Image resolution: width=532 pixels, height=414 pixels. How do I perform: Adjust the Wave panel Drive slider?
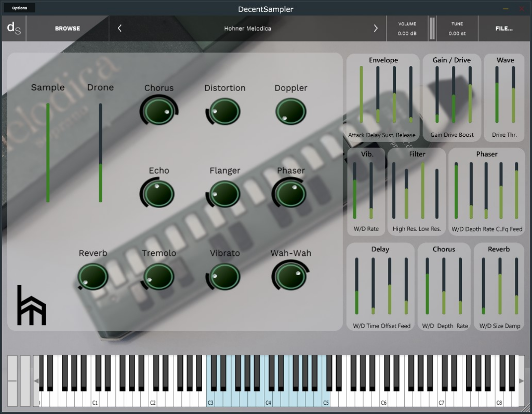[497, 95]
